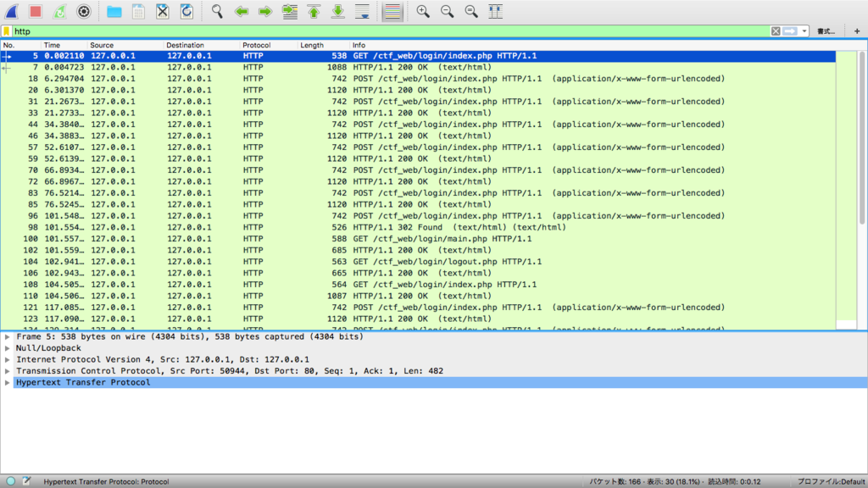
Task: Save this capture file
Action: pyautogui.click(x=138, y=11)
